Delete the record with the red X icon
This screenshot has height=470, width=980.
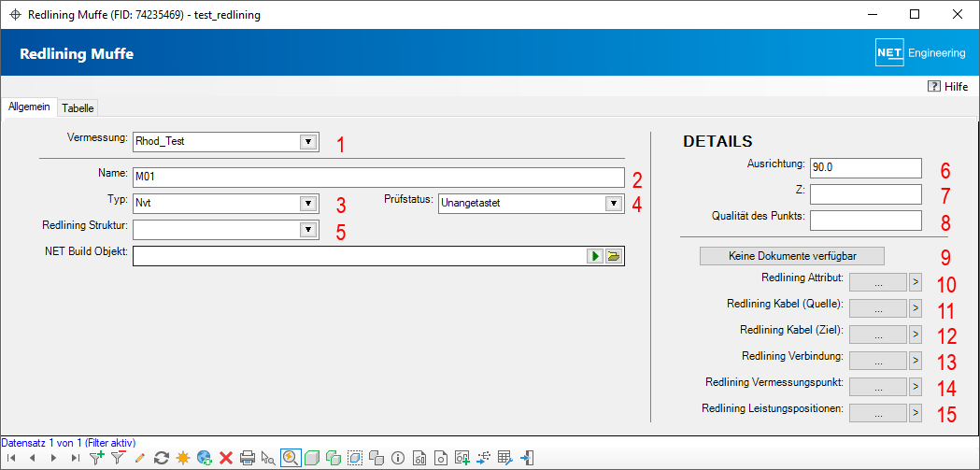pyautogui.click(x=226, y=458)
